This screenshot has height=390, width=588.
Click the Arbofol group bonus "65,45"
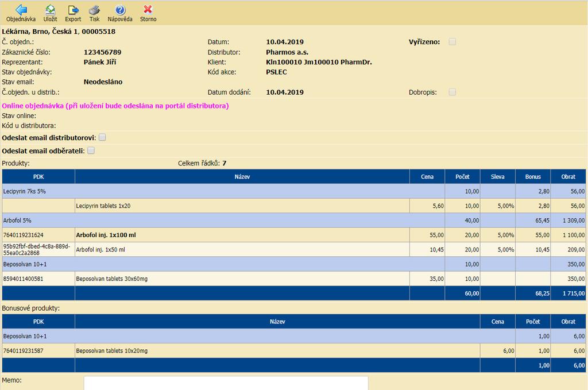[542, 221]
